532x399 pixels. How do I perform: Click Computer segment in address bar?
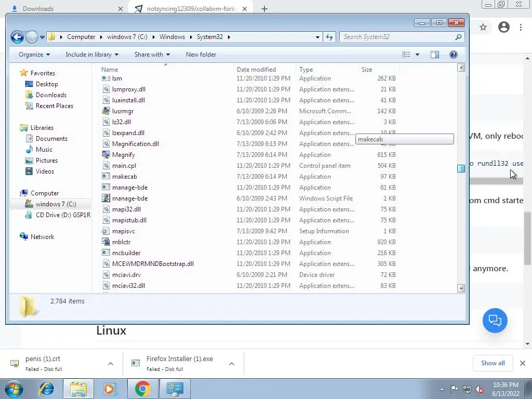81,37
